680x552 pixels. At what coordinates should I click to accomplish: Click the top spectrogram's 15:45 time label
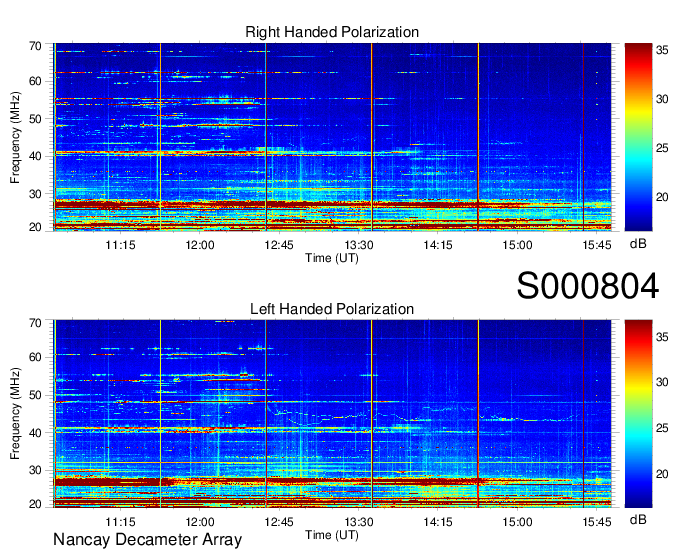click(x=597, y=245)
